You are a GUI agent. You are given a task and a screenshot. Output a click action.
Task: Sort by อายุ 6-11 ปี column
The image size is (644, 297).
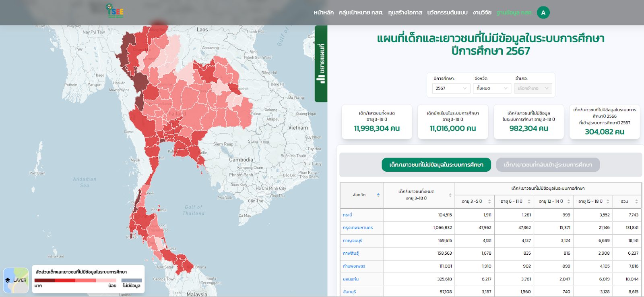[529, 201]
